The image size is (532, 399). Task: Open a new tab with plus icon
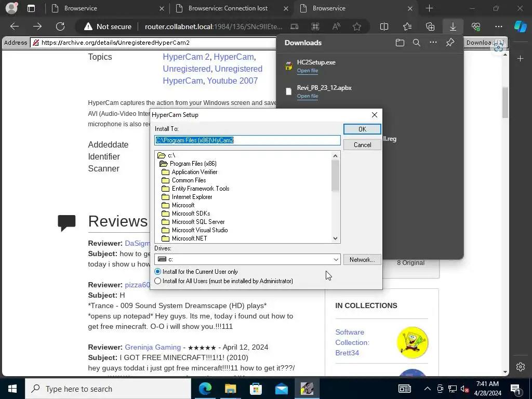click(x=429, y=8)
